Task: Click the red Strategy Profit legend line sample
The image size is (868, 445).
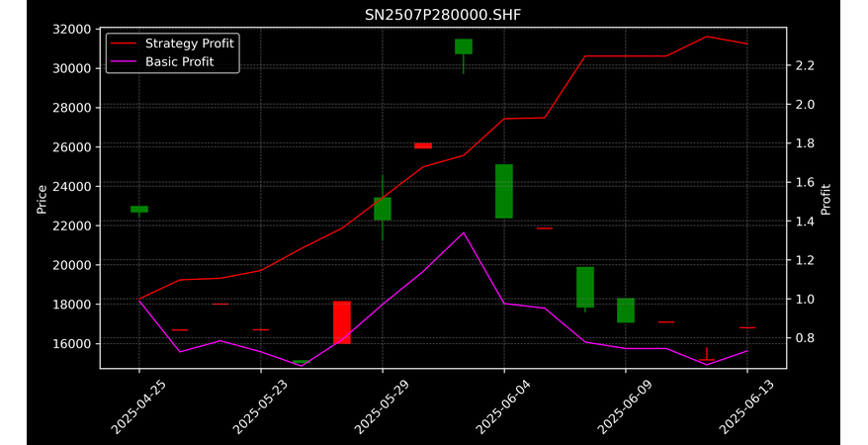Action: [123, 44]
